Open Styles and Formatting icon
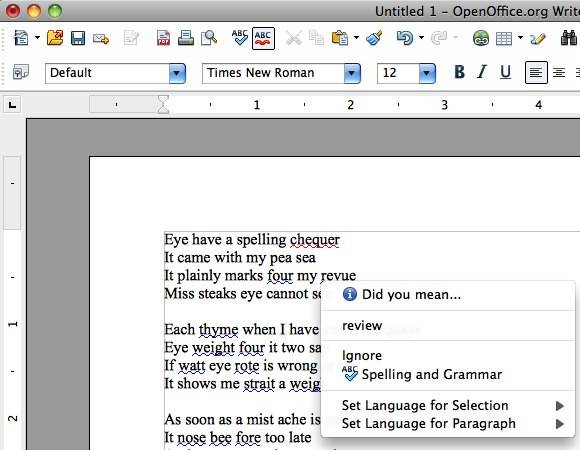580x450 pixels. pos(21,72)
